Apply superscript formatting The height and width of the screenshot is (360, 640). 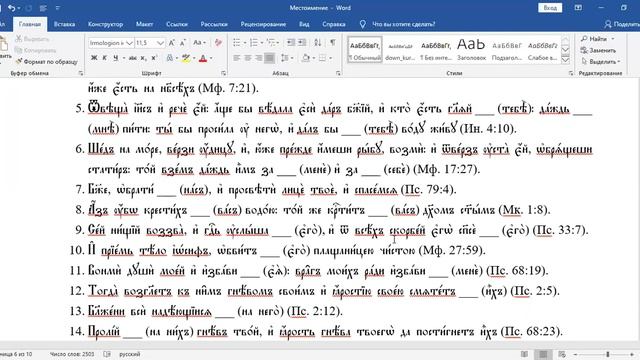click(x=154, y=58)
